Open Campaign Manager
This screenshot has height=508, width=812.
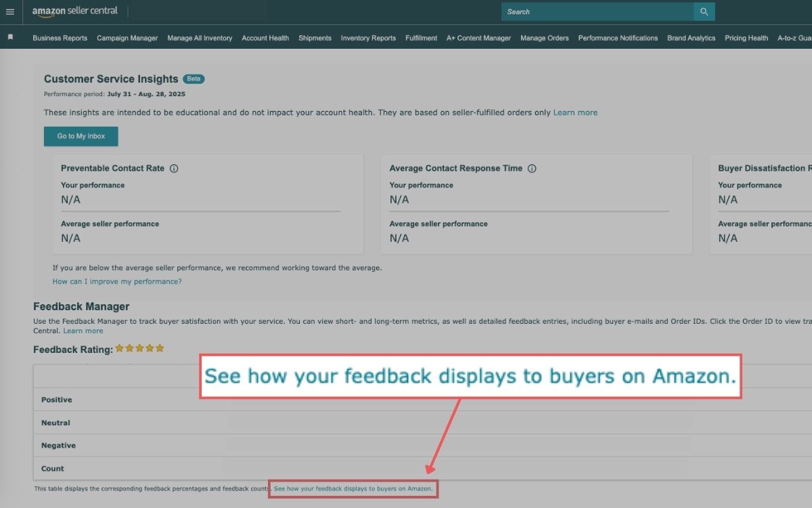pyautogui.click(x=127, y=38)
